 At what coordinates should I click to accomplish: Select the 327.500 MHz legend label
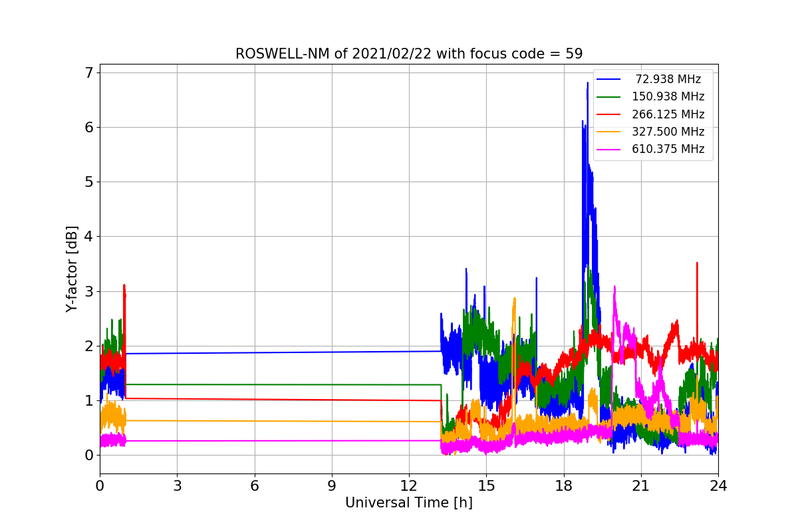668,132
